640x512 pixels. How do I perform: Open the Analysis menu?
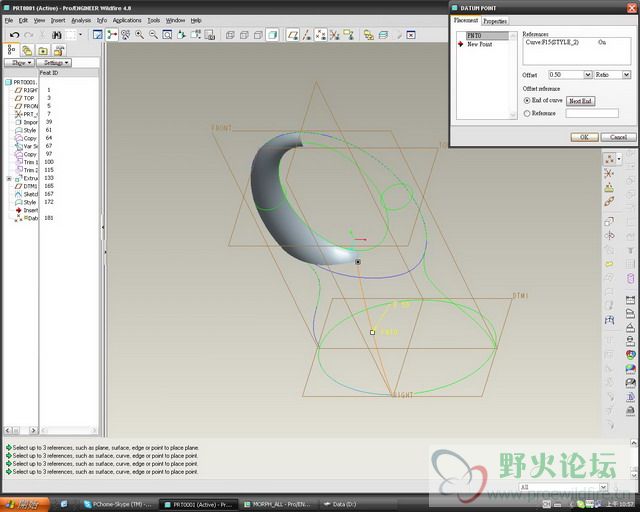pyautogui.click(x=81, y=20)
